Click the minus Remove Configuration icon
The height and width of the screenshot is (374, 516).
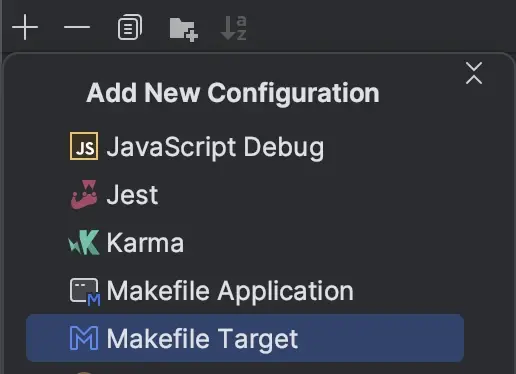(x=77, y=27)
